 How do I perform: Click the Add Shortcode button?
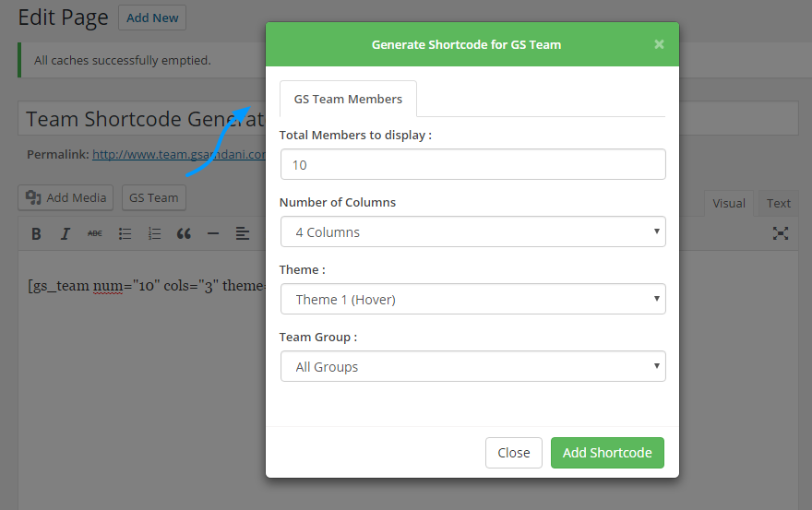[x=607, y=452]
